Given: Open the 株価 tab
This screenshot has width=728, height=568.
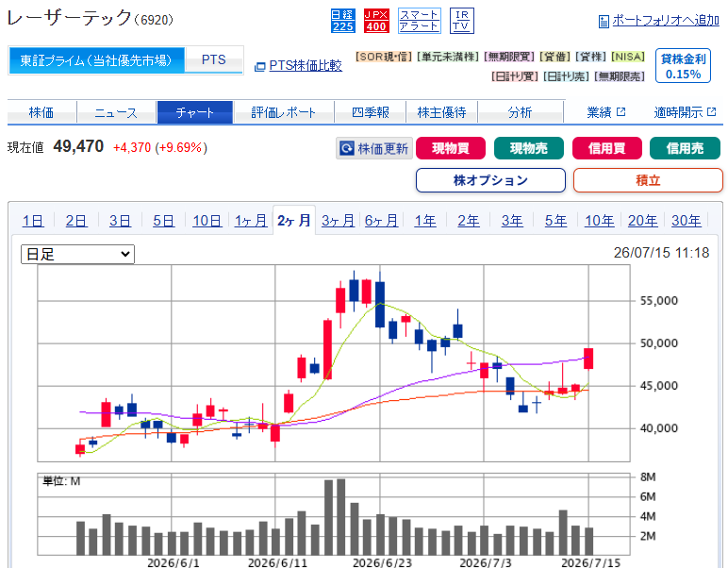Looking at the screenshot, I should point(41,112).
